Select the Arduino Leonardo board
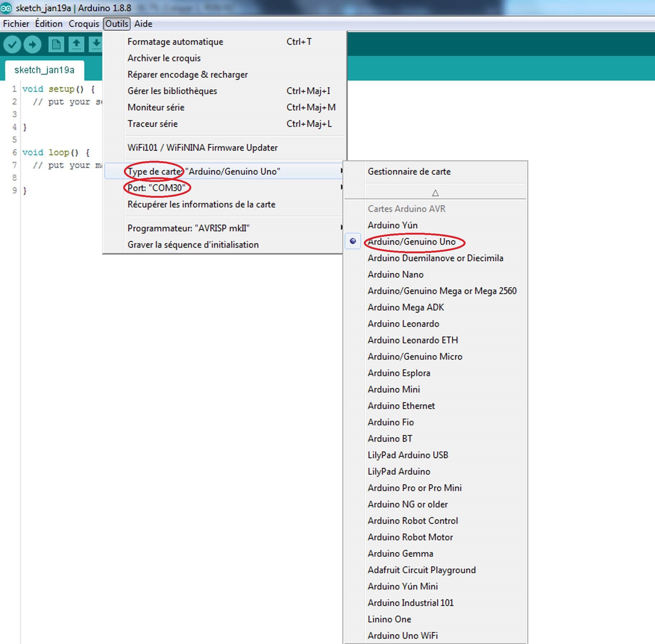The width and height of the screenshot is (655, 644). click(x=435, y=323)
